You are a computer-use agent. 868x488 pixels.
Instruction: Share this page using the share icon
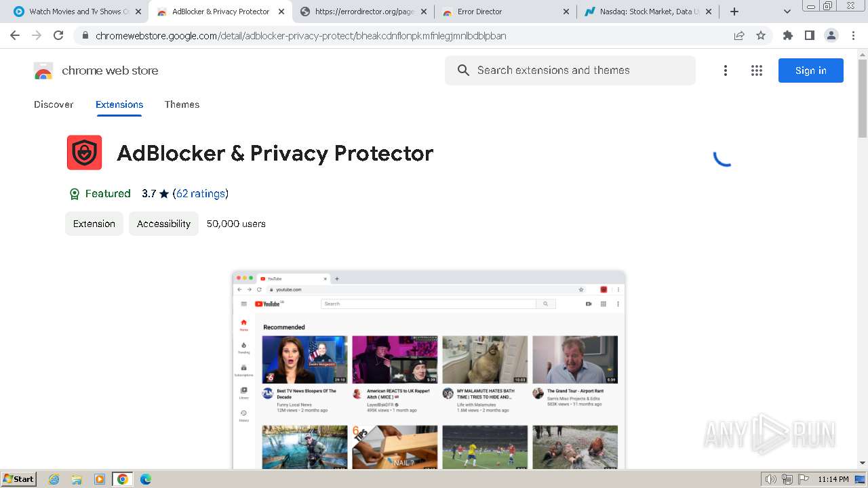pyautogui.click(x=739, y=36)
